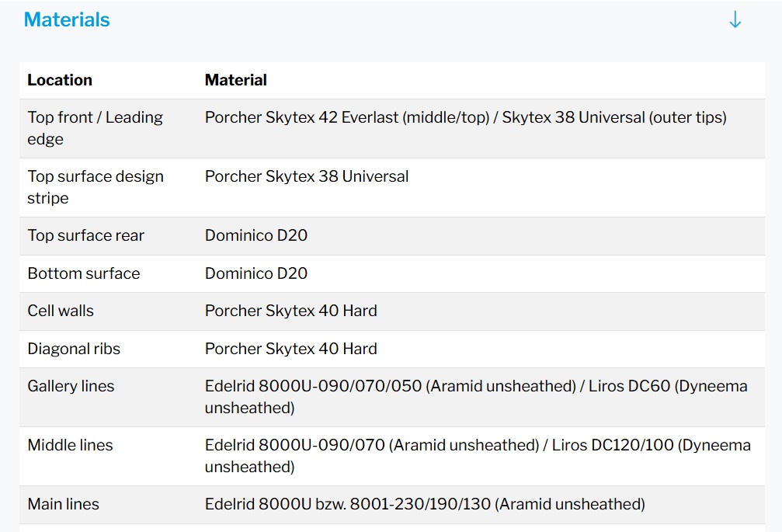Collapse the Materials section heading
The width and height of the screenshot is (782, 532).
67,20
